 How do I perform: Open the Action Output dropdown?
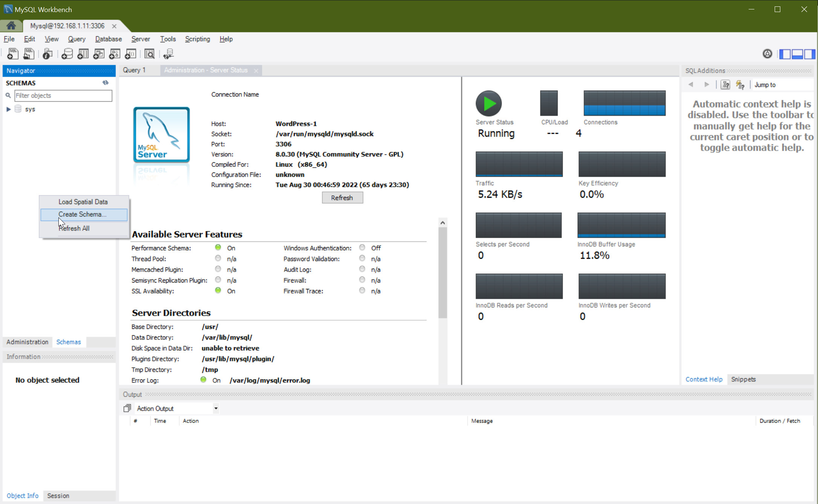(x=216, y=408)
